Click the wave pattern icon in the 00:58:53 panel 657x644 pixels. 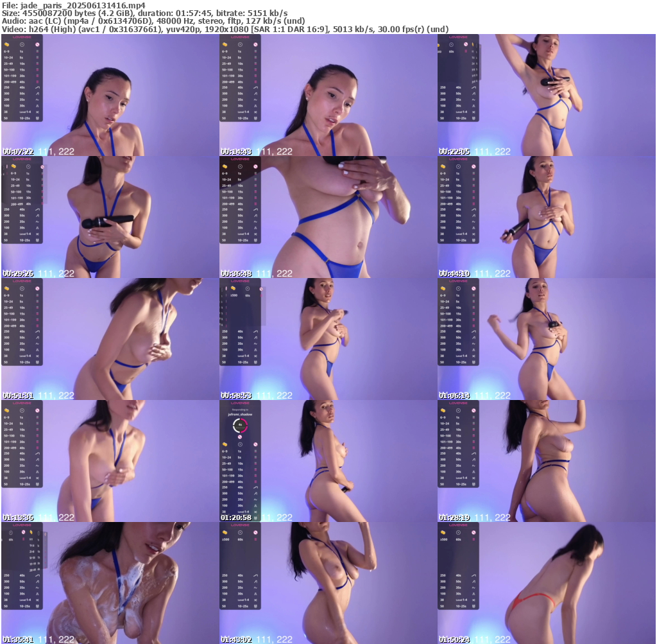tap(255, 344)
